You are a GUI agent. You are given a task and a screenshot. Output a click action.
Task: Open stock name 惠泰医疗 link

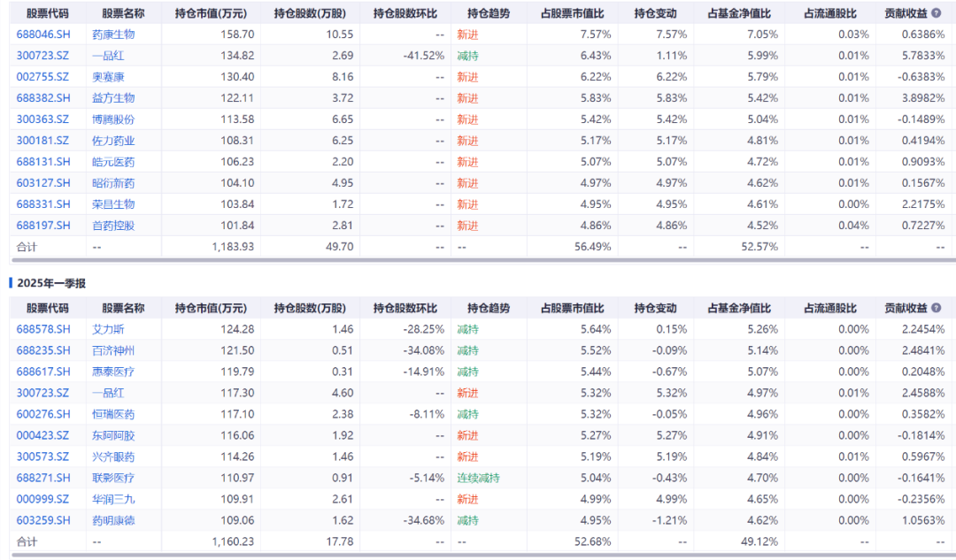pyautogui.click(x=113, y=372)
